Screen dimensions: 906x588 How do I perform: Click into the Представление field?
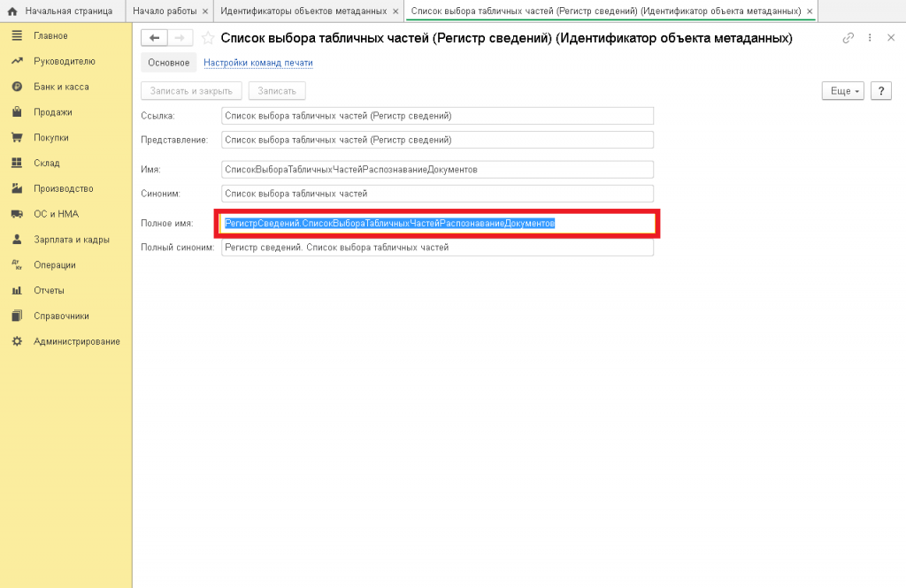coord(437,140)
